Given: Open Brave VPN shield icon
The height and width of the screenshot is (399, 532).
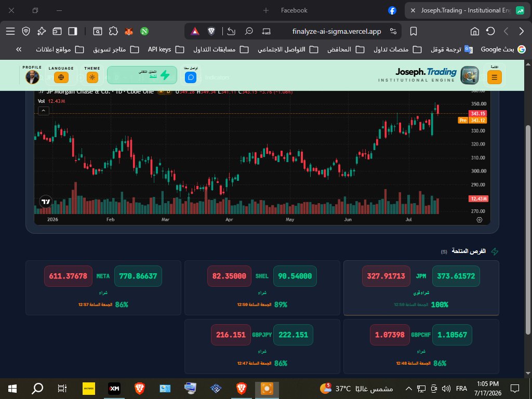Looking at the screenshot, I should coord(26,31).
